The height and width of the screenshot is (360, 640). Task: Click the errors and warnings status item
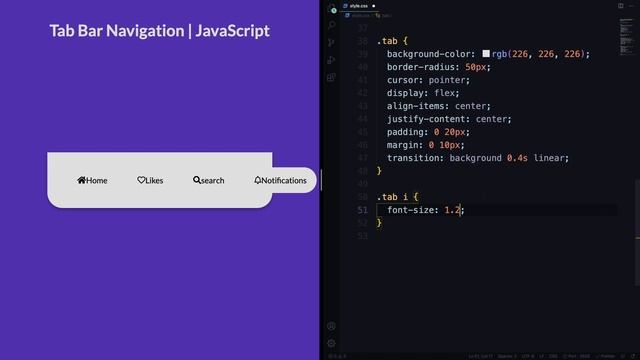coord(337,356)
